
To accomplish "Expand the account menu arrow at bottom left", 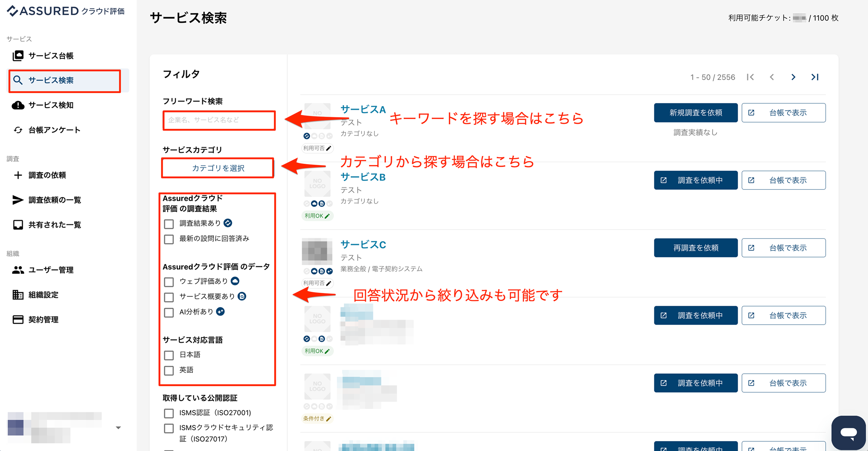I will (x=118, y=428).
